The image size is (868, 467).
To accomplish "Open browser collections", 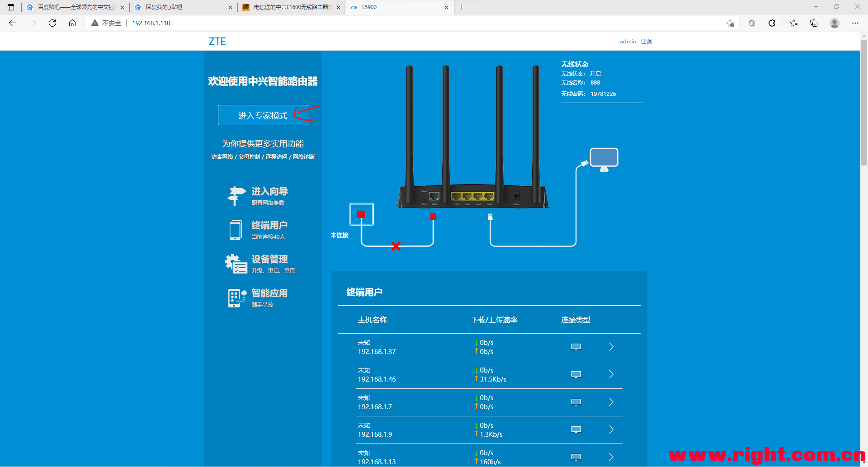I will pos(814,23).
